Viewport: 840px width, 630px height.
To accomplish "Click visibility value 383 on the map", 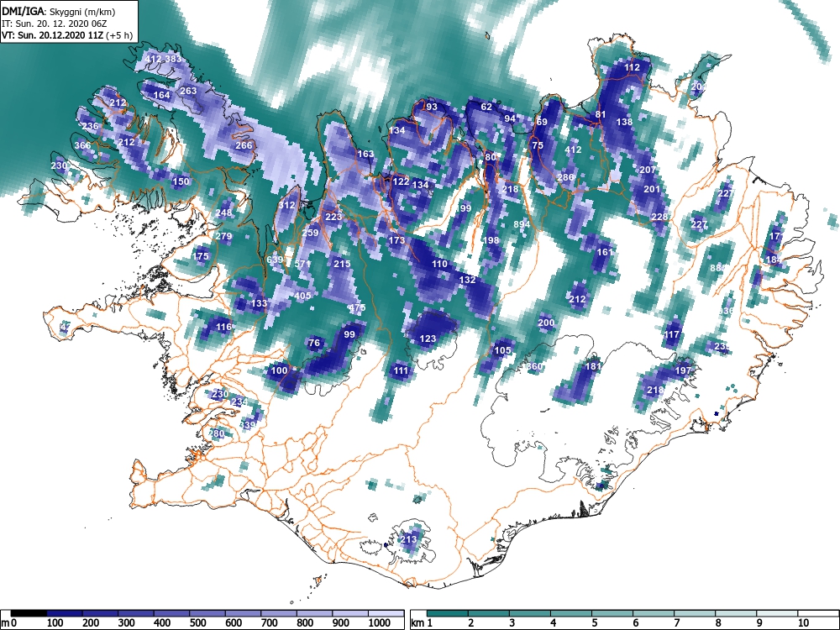I will (173, 59).
